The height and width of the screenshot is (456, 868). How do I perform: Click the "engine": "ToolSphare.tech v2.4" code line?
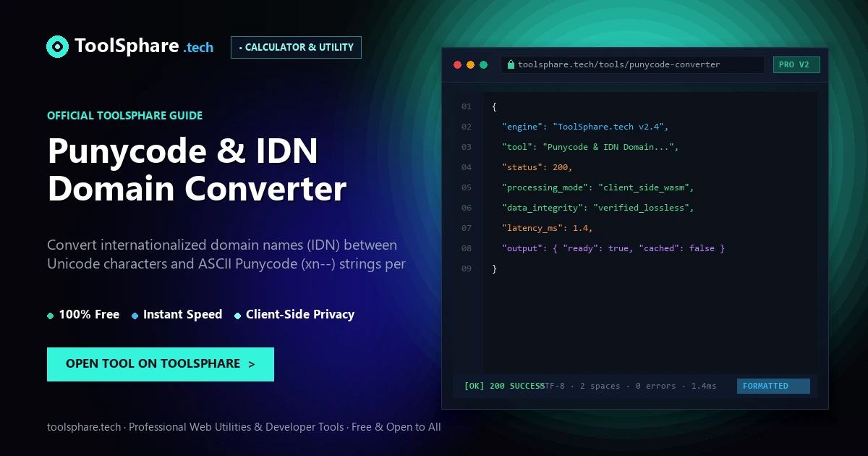click(586, 127)
